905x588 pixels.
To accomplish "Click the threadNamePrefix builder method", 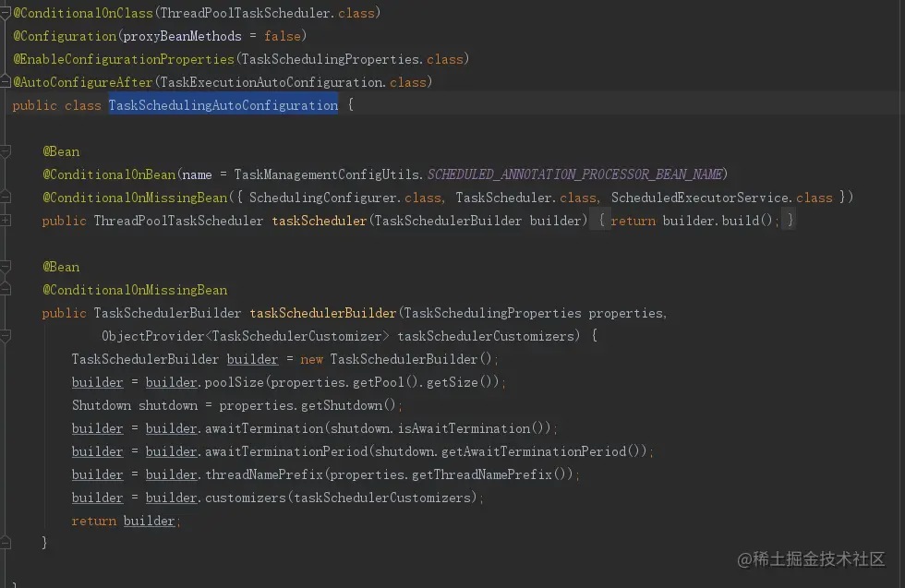I will click(x=264, y=474).
